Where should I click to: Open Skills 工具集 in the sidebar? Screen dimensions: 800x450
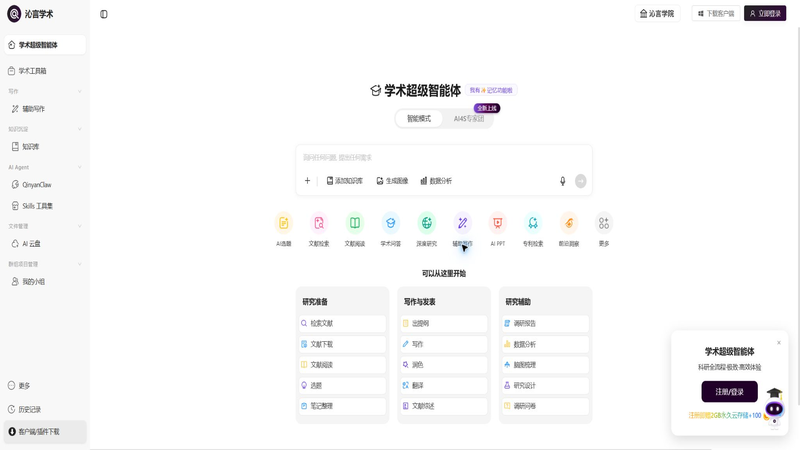pyautogui.click(x=45, y=206)
